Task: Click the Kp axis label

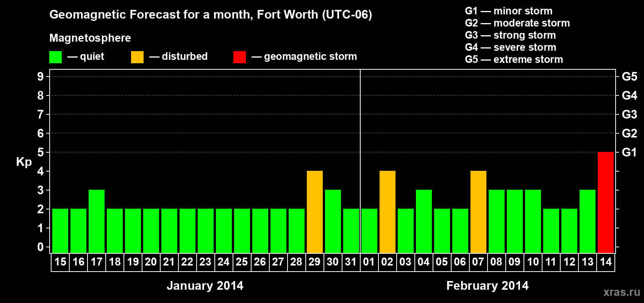Action: (24, 162)
